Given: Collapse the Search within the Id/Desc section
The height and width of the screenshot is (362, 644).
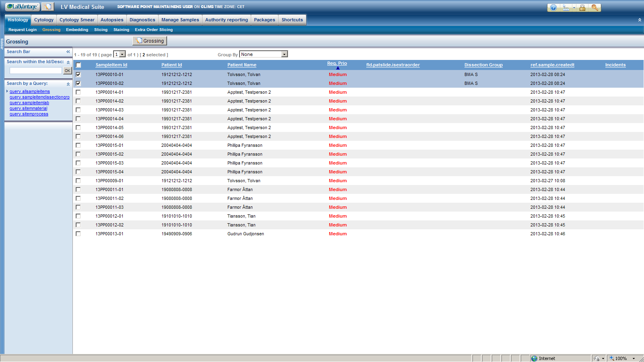Looking at the screenshot, I should point(68,62).
